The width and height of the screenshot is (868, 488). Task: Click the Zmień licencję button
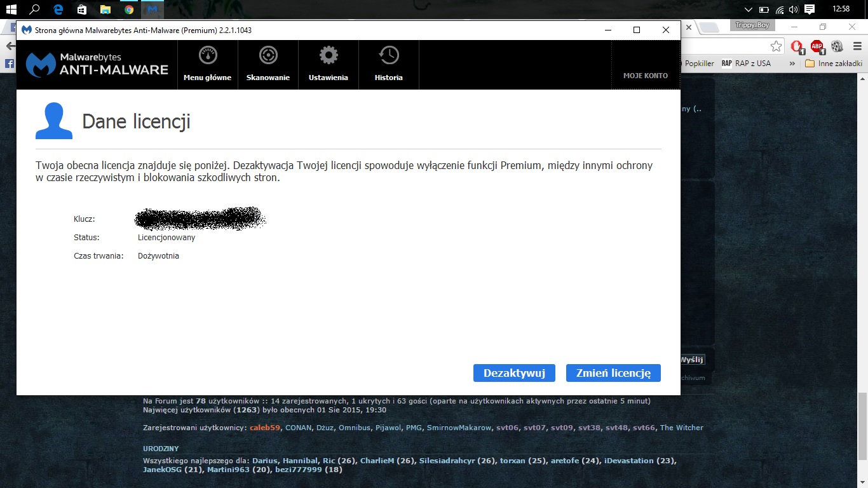(x=613, y=373)
